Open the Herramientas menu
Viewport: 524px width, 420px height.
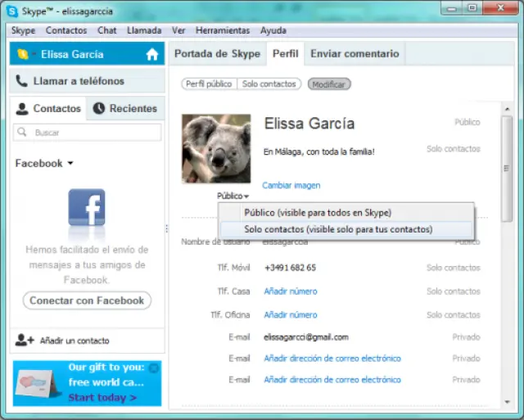coord(223,30)
